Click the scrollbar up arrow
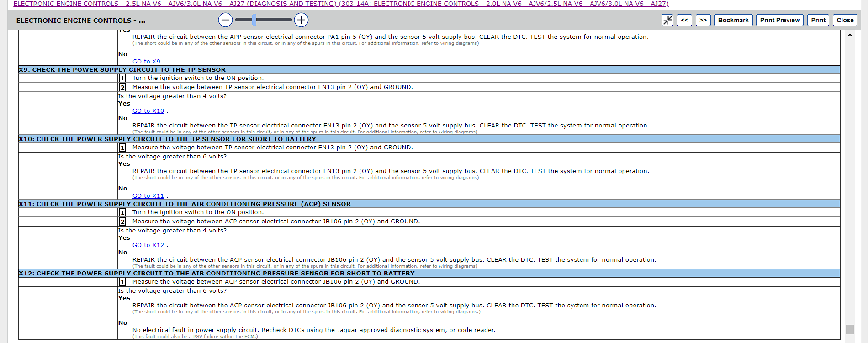The width and height of the screenshot is (868, 343). pyautogui.click(x=850, y=35)
